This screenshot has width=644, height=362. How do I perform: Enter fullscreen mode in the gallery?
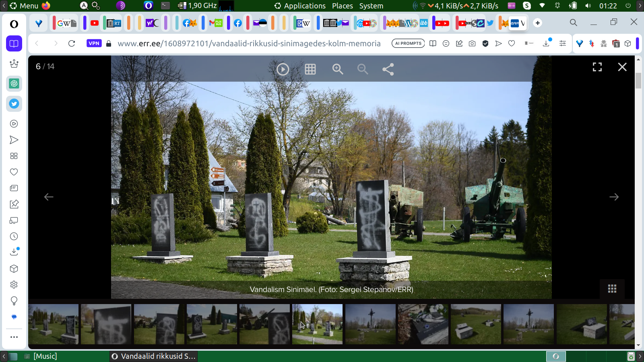coord(597,67)
